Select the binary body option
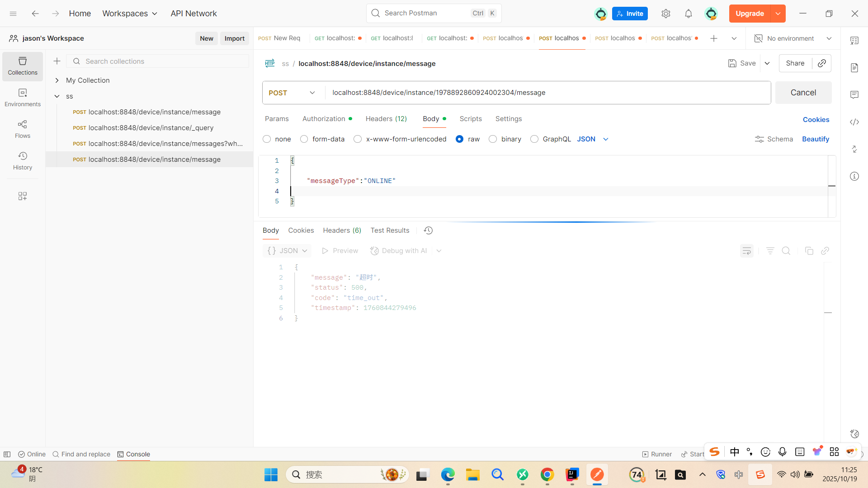Image resolution: width=868 pixels, height=488 pixels. pos(493,139)
